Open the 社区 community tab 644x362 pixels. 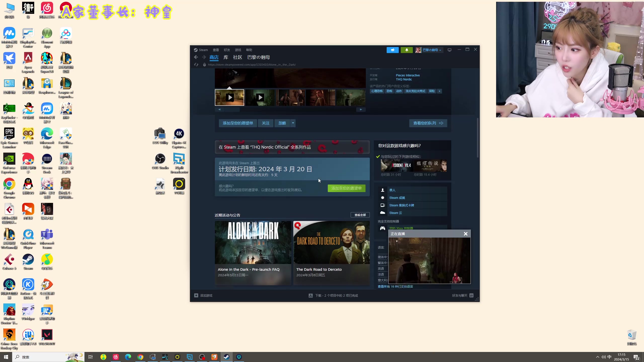237,57
